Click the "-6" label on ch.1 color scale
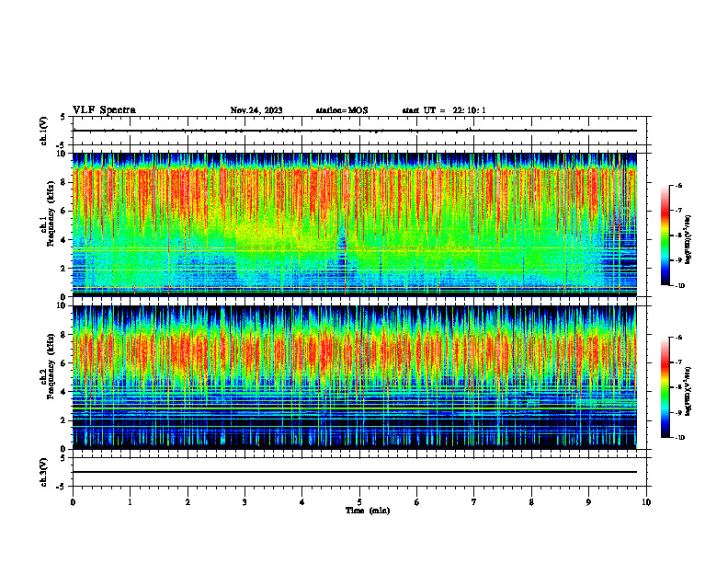Screen dimensions: 728x563 (x=679, y=185)
